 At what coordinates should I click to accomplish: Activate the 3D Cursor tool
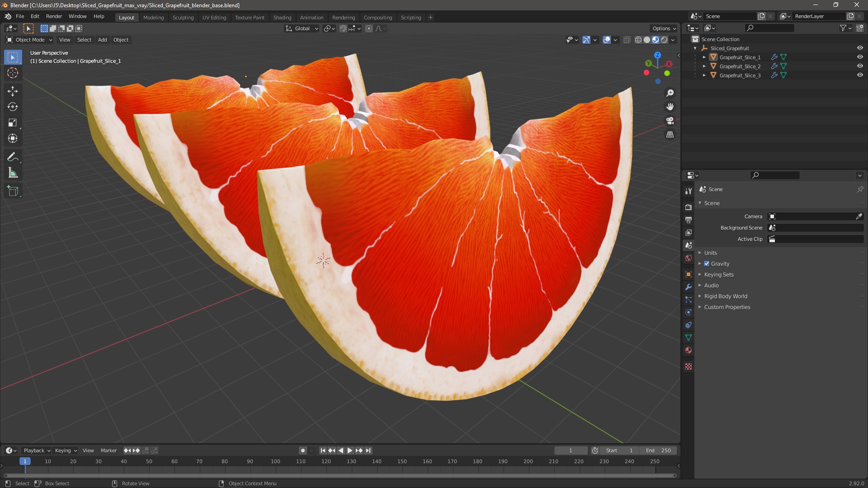coord(13,73)
